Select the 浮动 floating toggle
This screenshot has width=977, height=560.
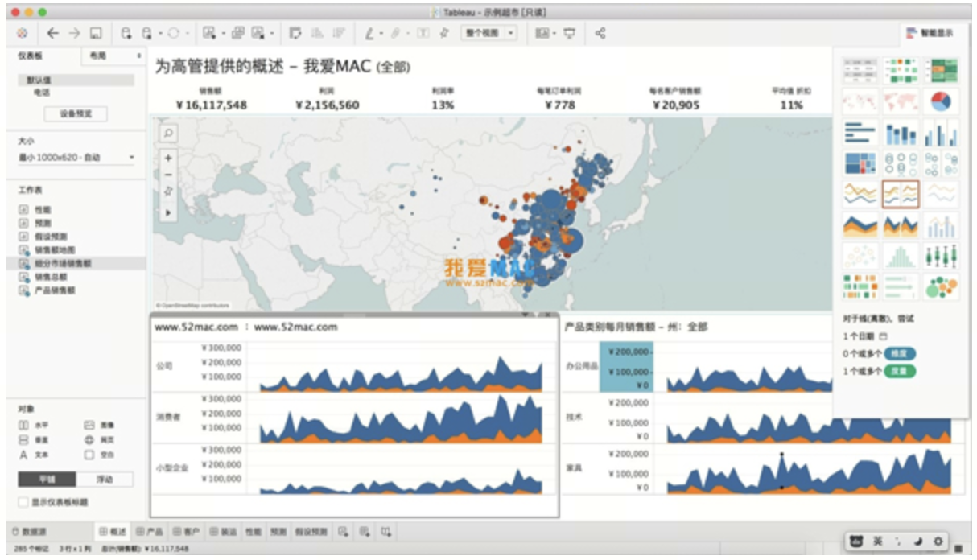[x=105, y=480]
